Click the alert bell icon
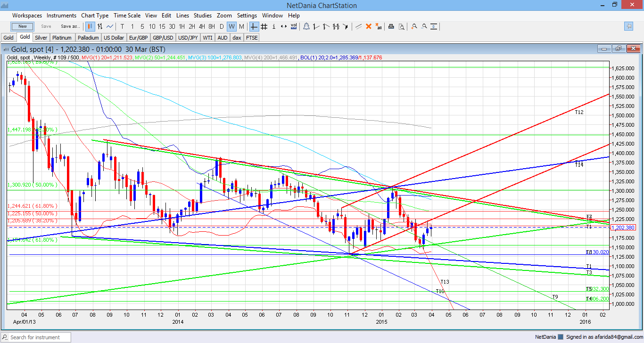This screenshot has height=343, width=644. coord(306,26)
